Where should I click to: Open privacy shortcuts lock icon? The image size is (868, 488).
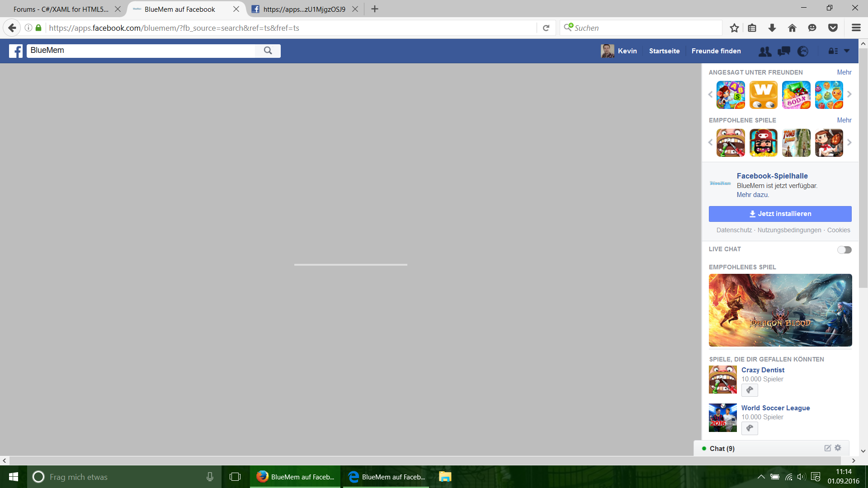833,51
